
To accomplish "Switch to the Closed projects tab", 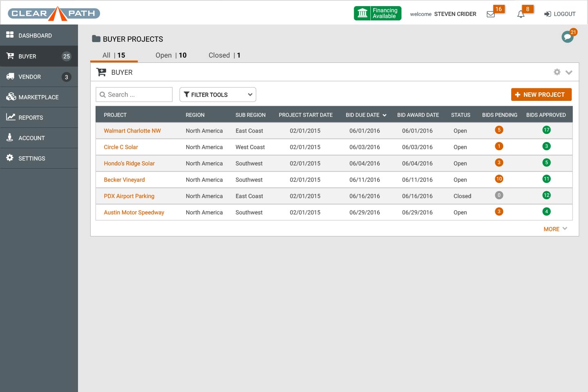I will [x=224, y=56].
